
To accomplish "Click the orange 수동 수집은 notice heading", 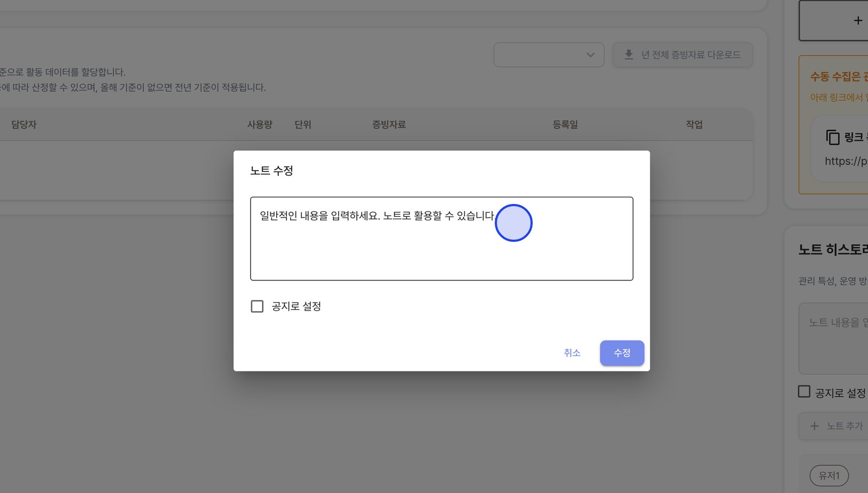I will (839, 77).
